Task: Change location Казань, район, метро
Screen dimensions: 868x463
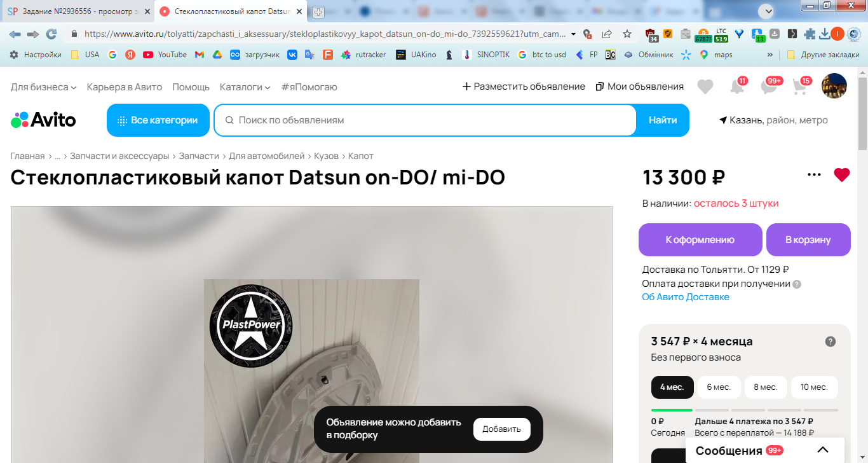Action: (x=773, y=120)
